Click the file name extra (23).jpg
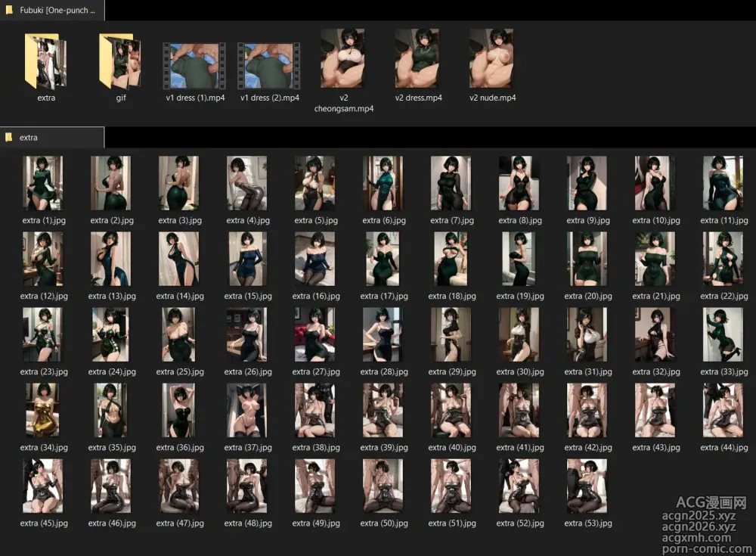756x556 pixels. point(44,372)
